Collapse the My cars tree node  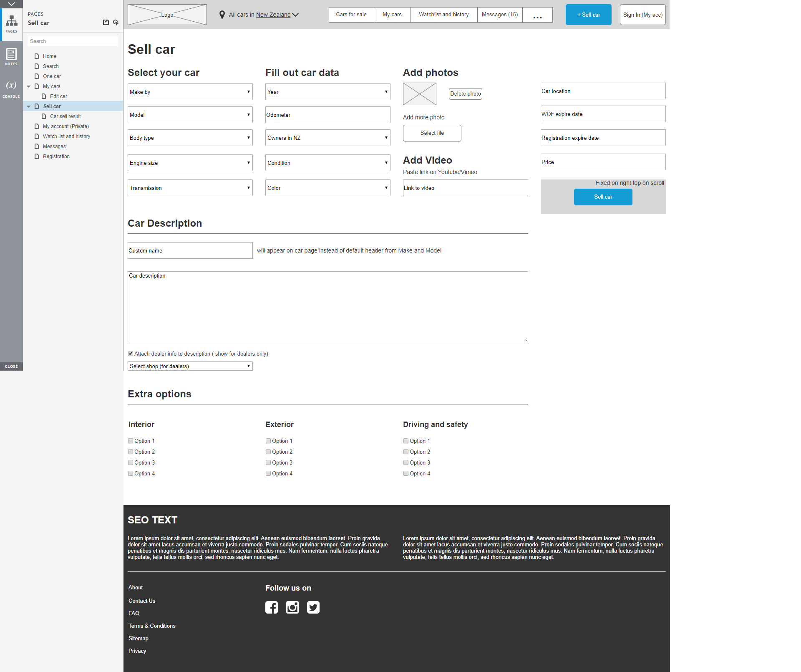[29, 86]
